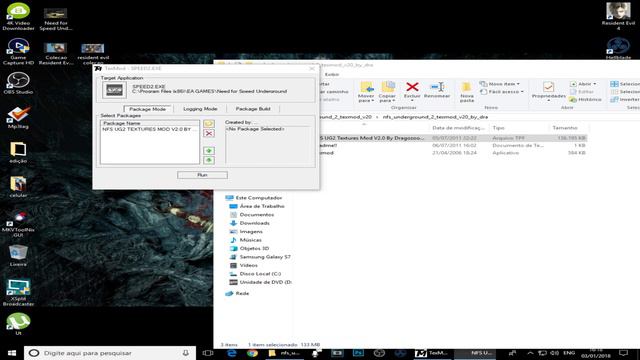Launch MKVToolNix GUI from the desktop
The width and height of the screenshot is (640, 360).
pyautogui.click(x=18, y=224)
